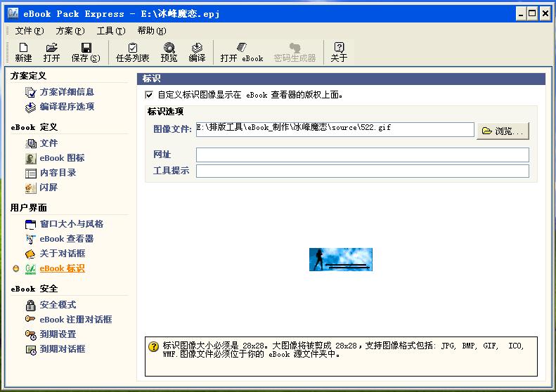Open the eBook 图标 link
The height and width of the screenshot is (392, 556).
pyautogui.click(x=62, y=158)
